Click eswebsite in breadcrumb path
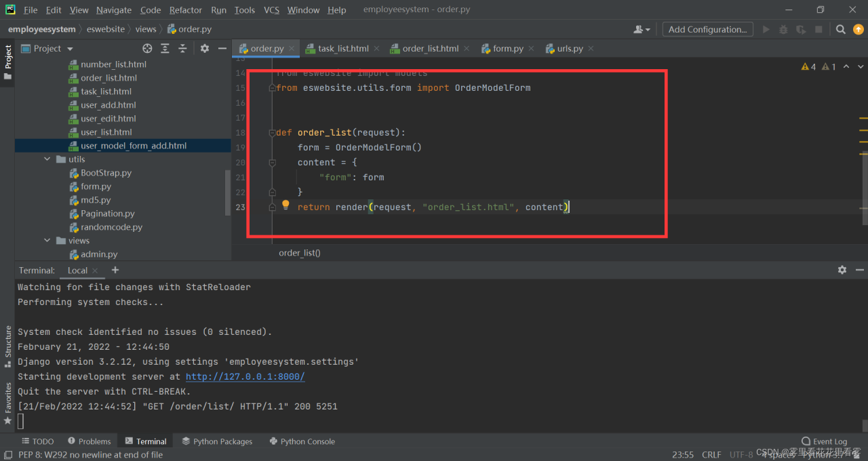Viewport: 868px width, 461px height. (106, 29)
